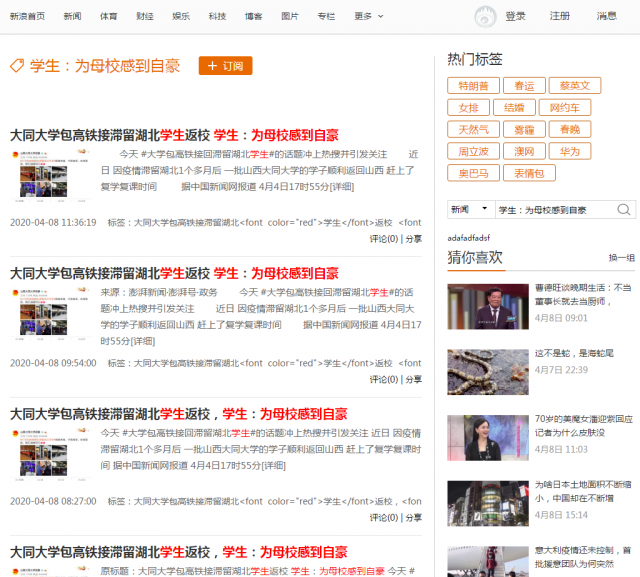Open thumbnail of the 09:54:00 article
Screen dimensions: 640x577
(x=50, y=314)
